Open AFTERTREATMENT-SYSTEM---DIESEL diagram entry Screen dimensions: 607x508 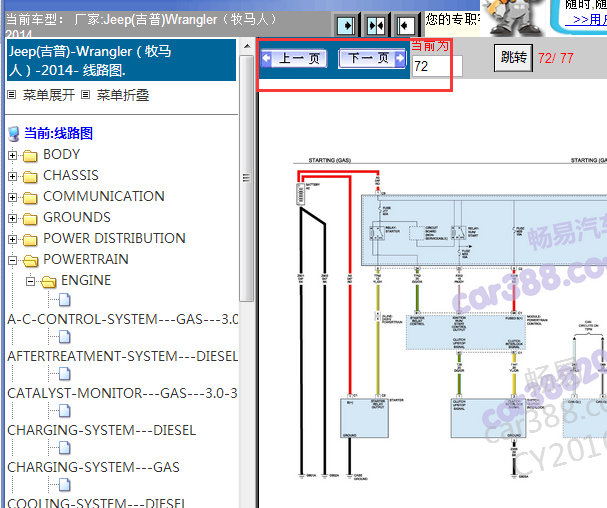(x=123, y=356)
